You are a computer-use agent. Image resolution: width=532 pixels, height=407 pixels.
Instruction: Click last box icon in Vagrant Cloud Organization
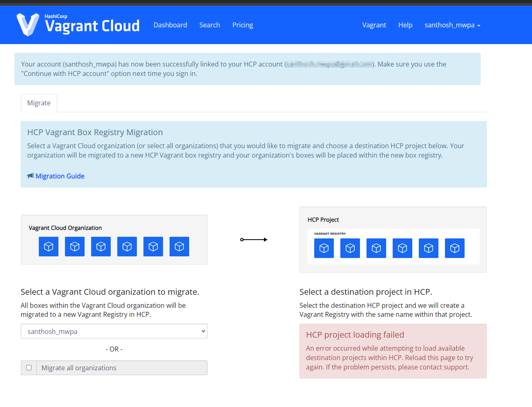[x=179, y=247]
